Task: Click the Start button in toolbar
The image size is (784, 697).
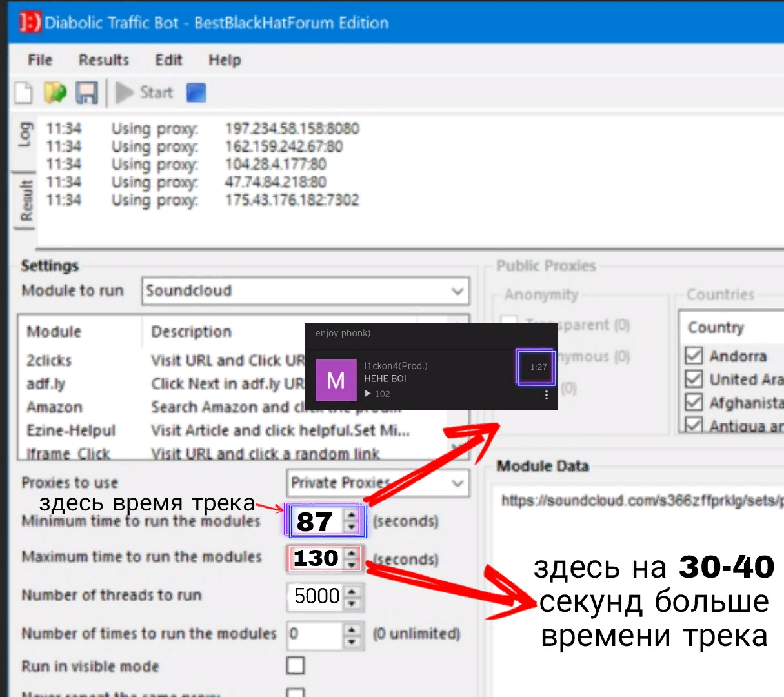Action: [x=144, y=92]
